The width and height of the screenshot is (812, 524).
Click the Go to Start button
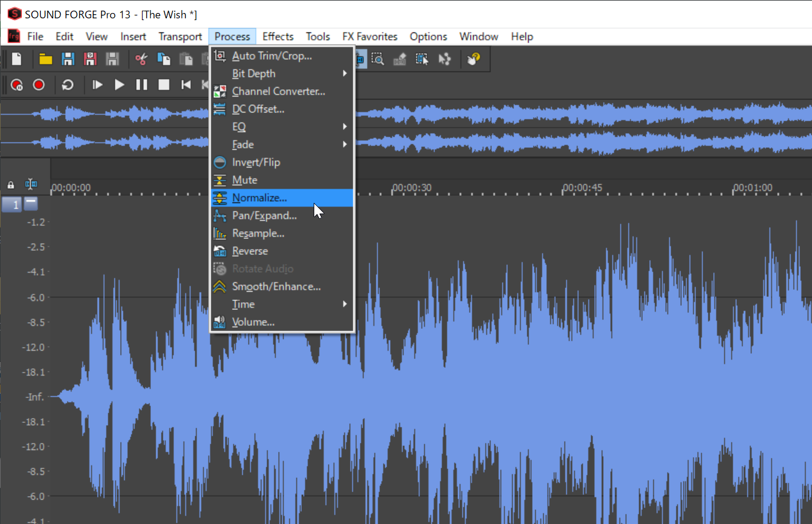point(186,85)
